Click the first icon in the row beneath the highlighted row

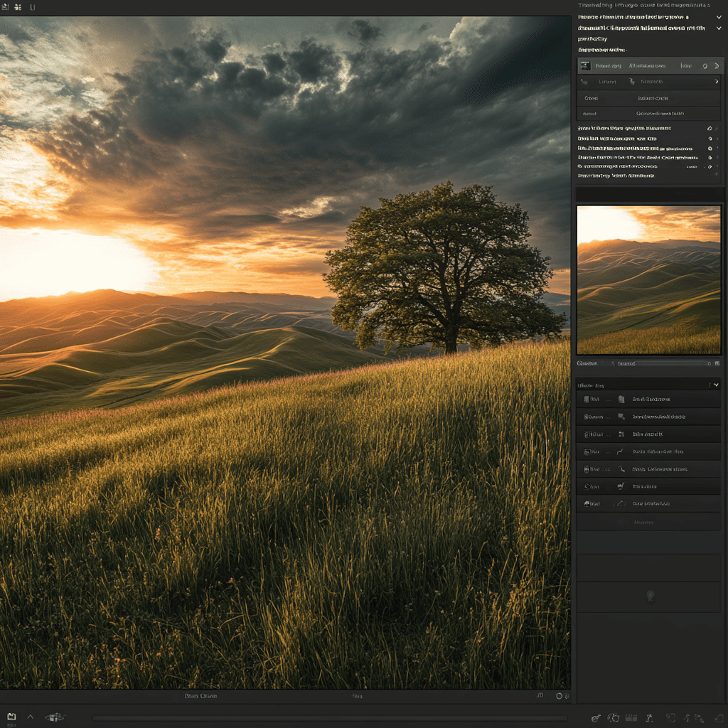click(x=584, y=82)
